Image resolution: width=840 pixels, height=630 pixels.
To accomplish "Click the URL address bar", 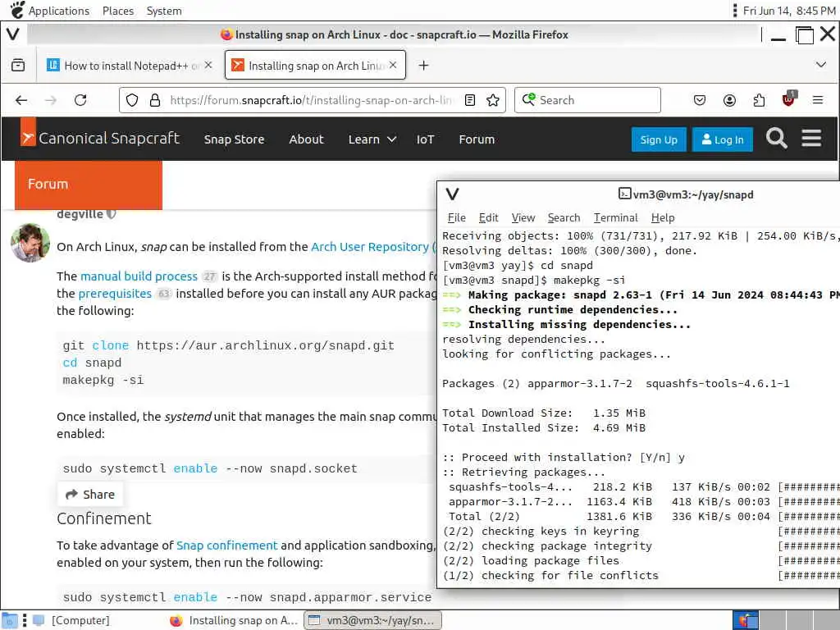I will pos(311,100).
